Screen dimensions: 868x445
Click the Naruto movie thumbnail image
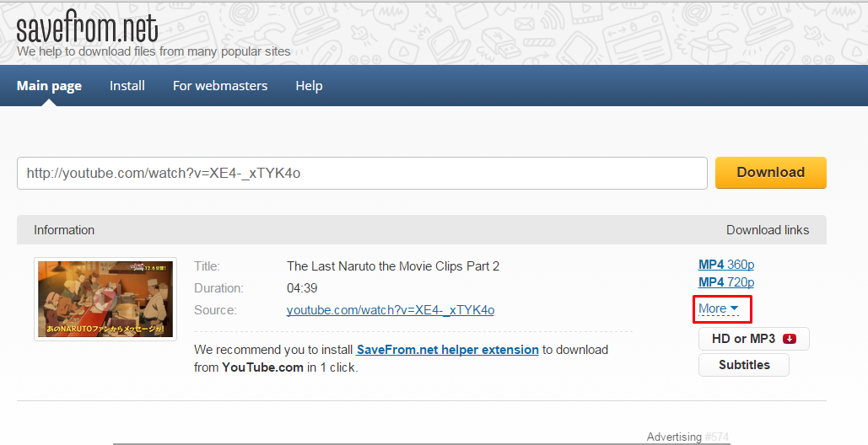pyautogui.click(x=105, y=299)
